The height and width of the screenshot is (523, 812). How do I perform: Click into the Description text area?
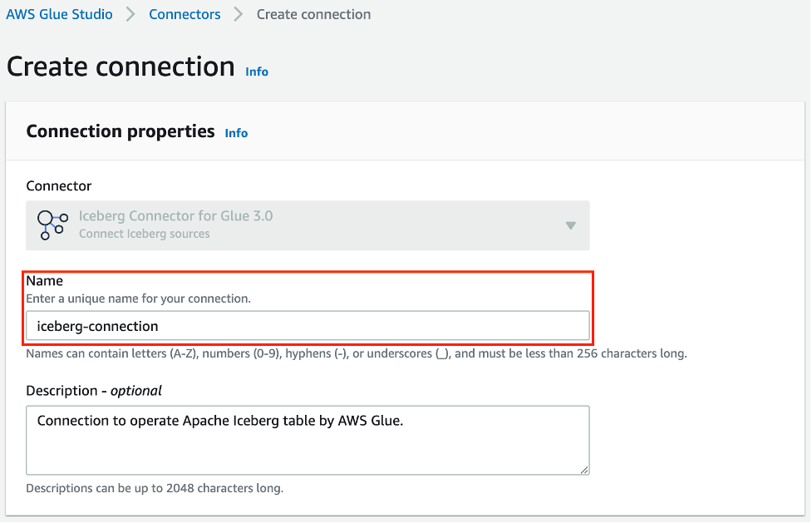click(x=308, y=440)
